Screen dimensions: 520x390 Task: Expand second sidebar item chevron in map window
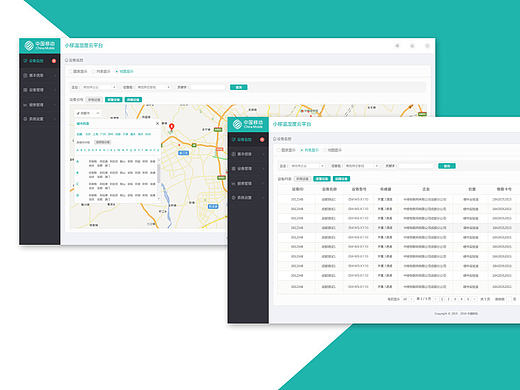pyautogui.click(x=55, y=76)
